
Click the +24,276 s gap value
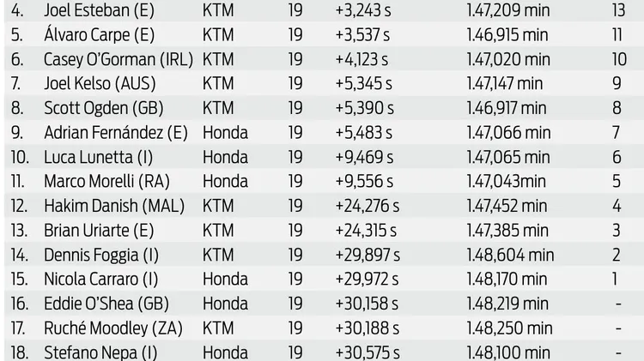click(x=367, y=207)
